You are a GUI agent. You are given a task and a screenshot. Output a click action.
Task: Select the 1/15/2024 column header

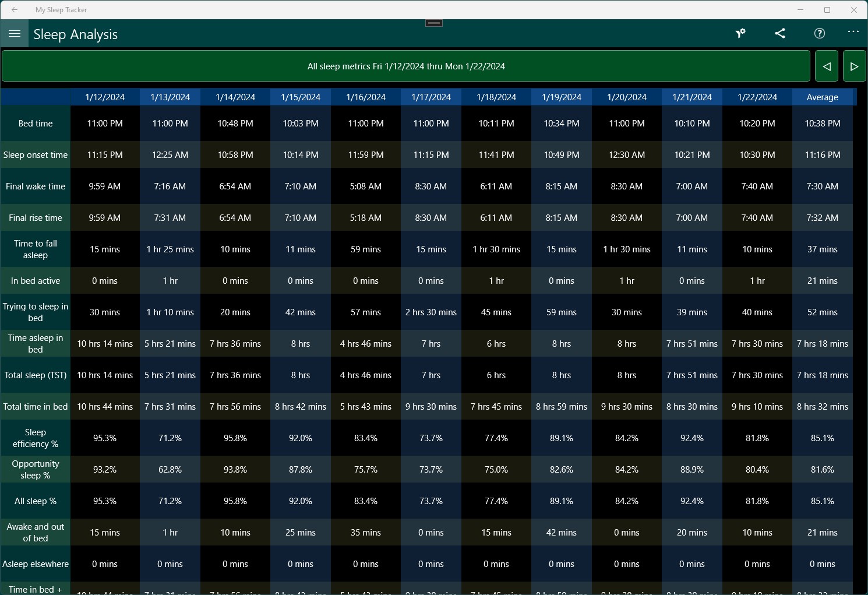click(301, 97)
